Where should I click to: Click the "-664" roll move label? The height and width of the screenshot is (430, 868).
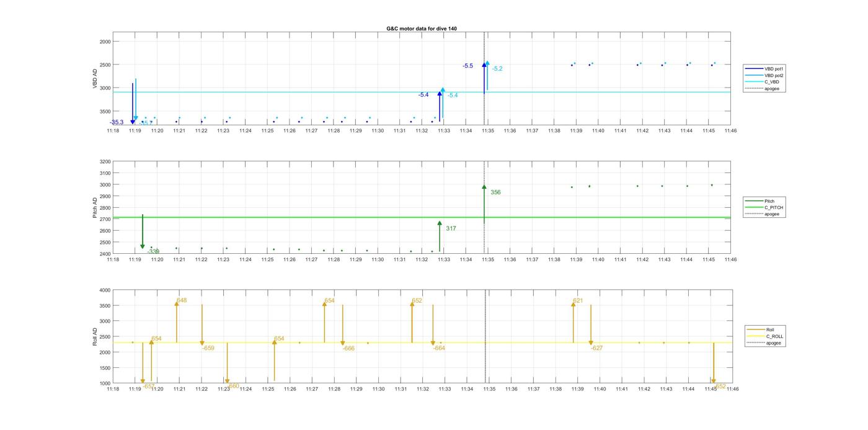439,348
